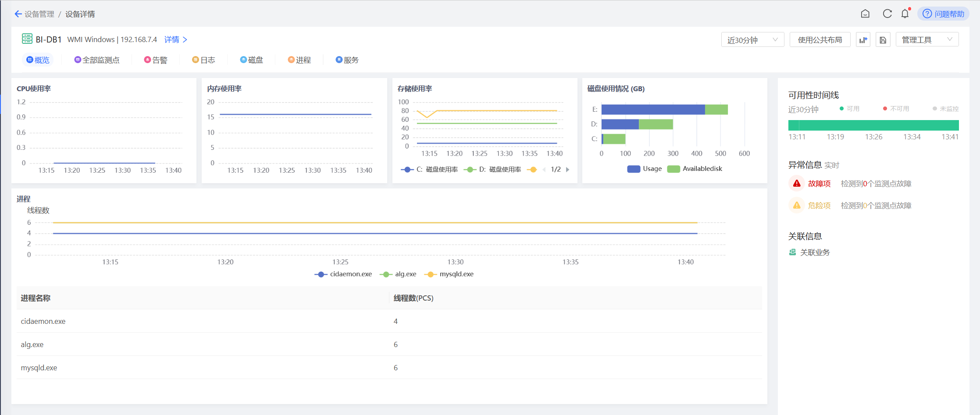
Task: Click the 13:26 availability timeline label
Action: [873, 137]
